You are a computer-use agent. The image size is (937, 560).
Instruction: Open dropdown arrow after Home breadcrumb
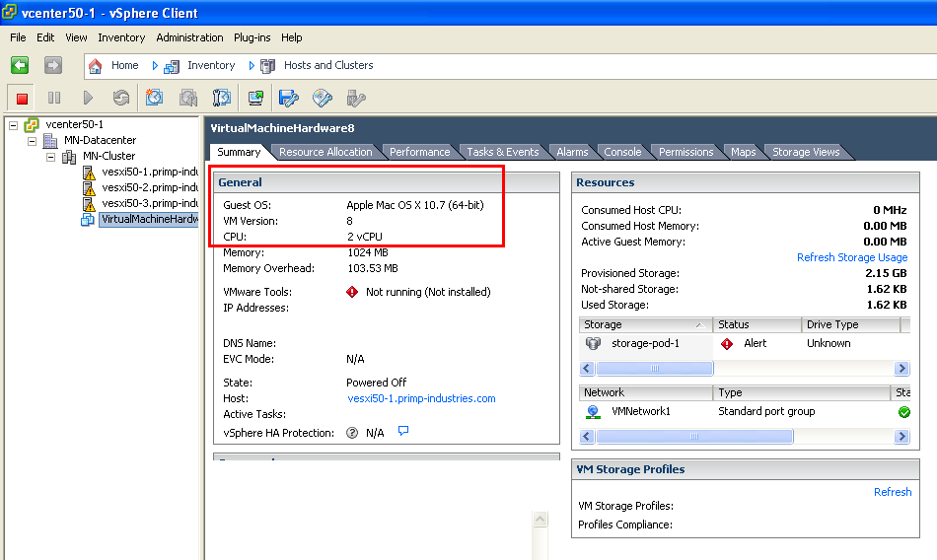coord(155,66)
